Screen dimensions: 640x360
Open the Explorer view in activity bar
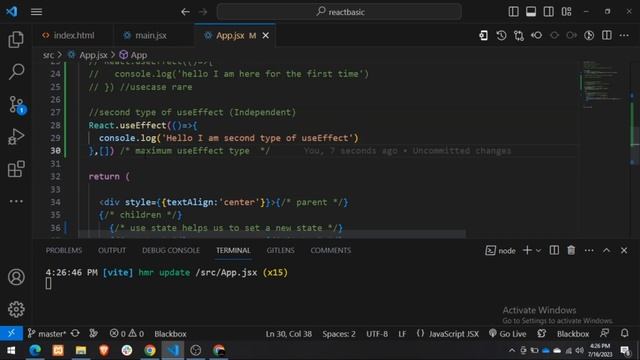(x=16, y=40)
